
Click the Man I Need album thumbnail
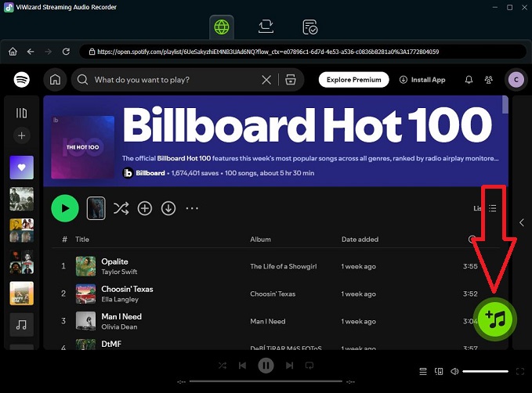pyautogui.click(x=85, y=321)
